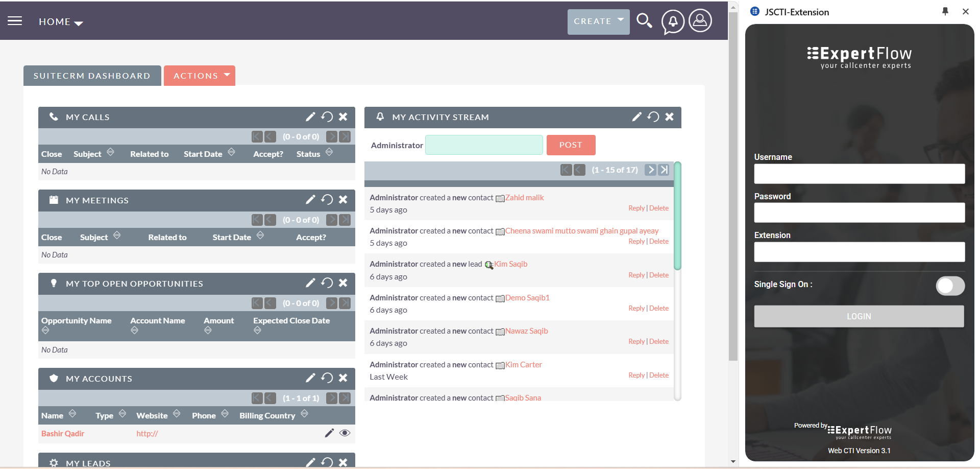The width and height of the screenshot is (980, 469).
Task: Edit the My Calls dashlet
Action: coord(310,117)
